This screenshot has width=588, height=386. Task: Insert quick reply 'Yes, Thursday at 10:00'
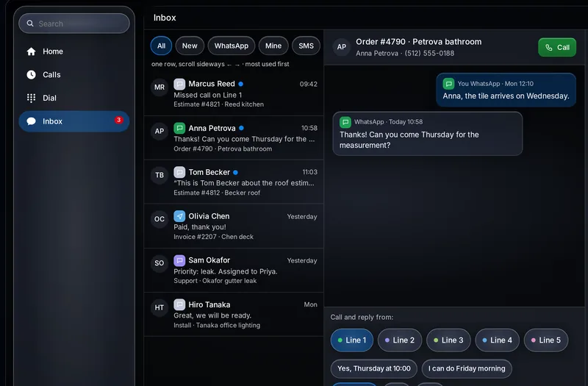tap(374, 369)
